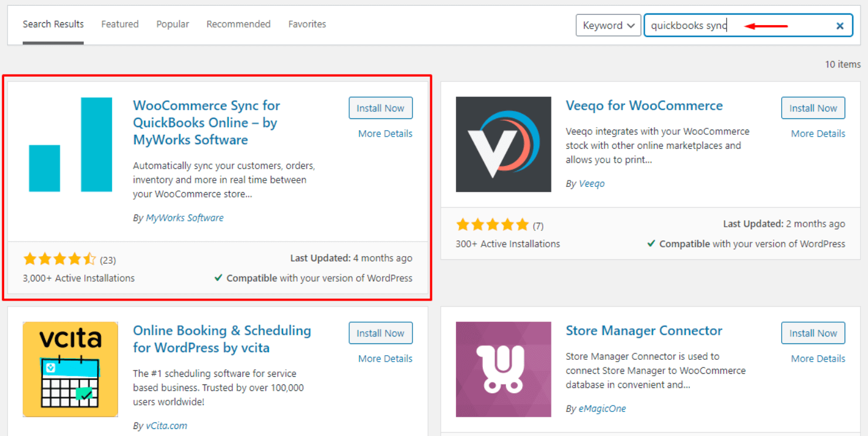Click the vcita calendar plugin icon
This screenshot has width=868, height=436.
tap(70, 369)
